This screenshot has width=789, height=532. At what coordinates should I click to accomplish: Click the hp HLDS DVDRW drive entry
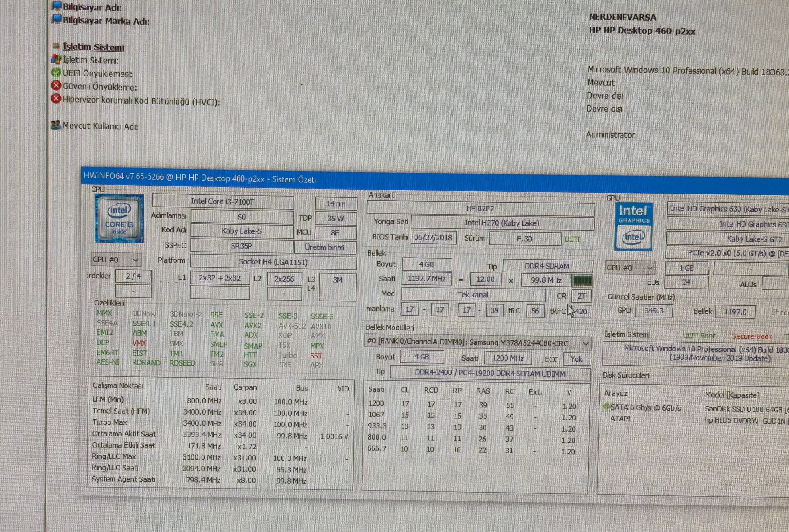click(x=747, y=421)
